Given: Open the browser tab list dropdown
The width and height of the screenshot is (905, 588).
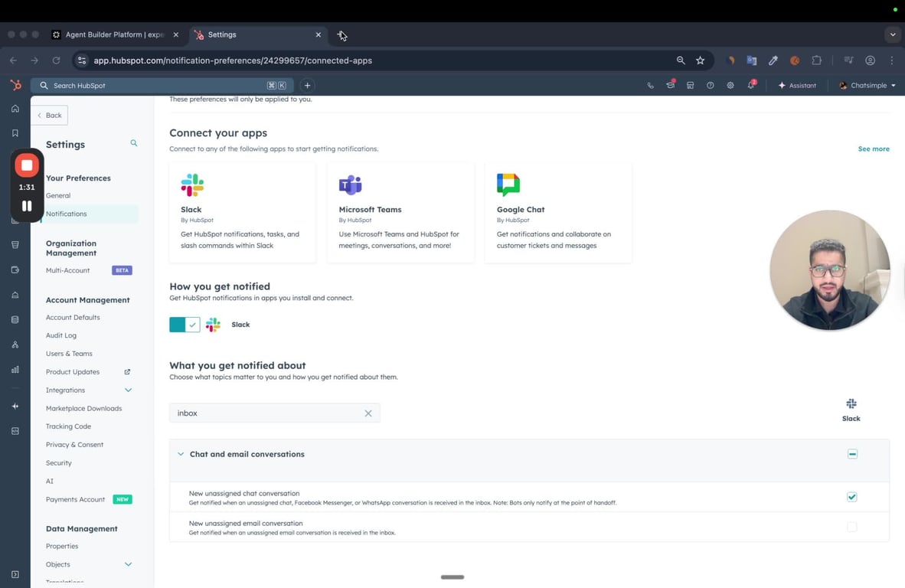Looking at the screenshot, I should [x=892, y=34].
